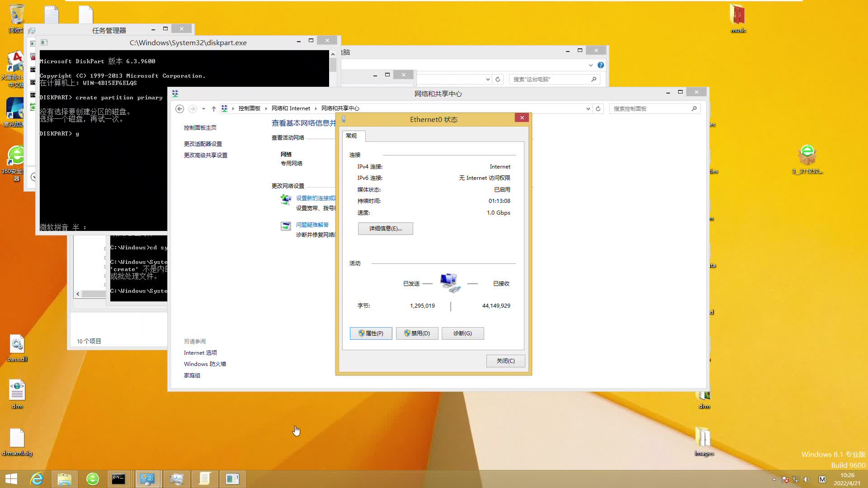This screenshot has width=868, height=488.
Task: Click the control panel icon in address bar
Action: 224,108
